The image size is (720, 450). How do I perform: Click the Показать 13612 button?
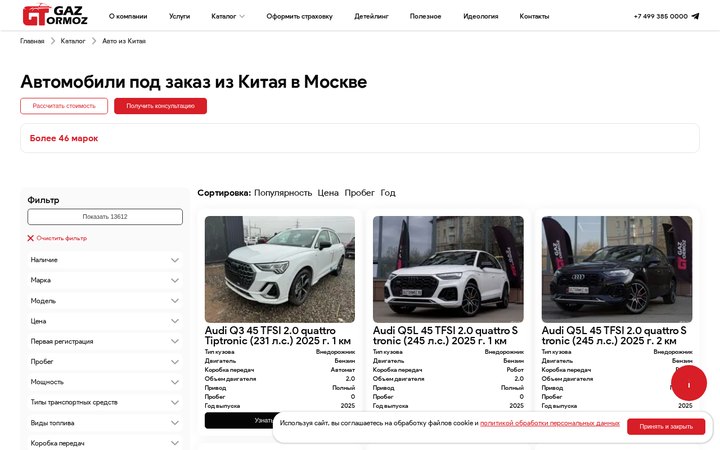pos(105,217)
